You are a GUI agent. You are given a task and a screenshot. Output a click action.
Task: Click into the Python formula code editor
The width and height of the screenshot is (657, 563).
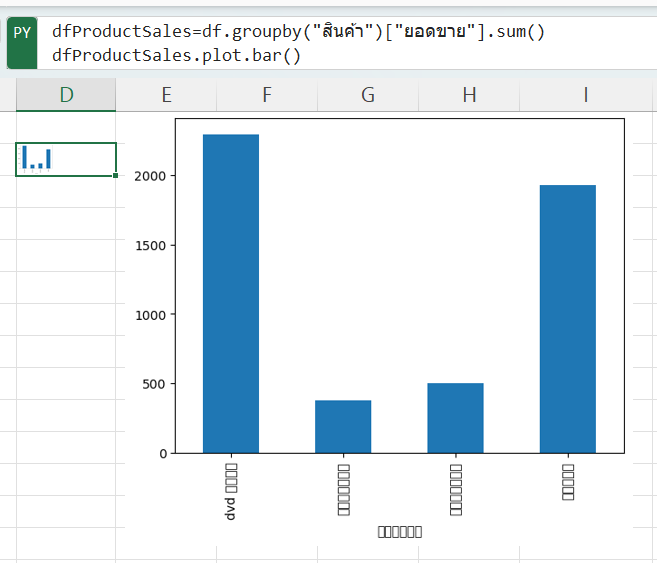click(348, 43)
